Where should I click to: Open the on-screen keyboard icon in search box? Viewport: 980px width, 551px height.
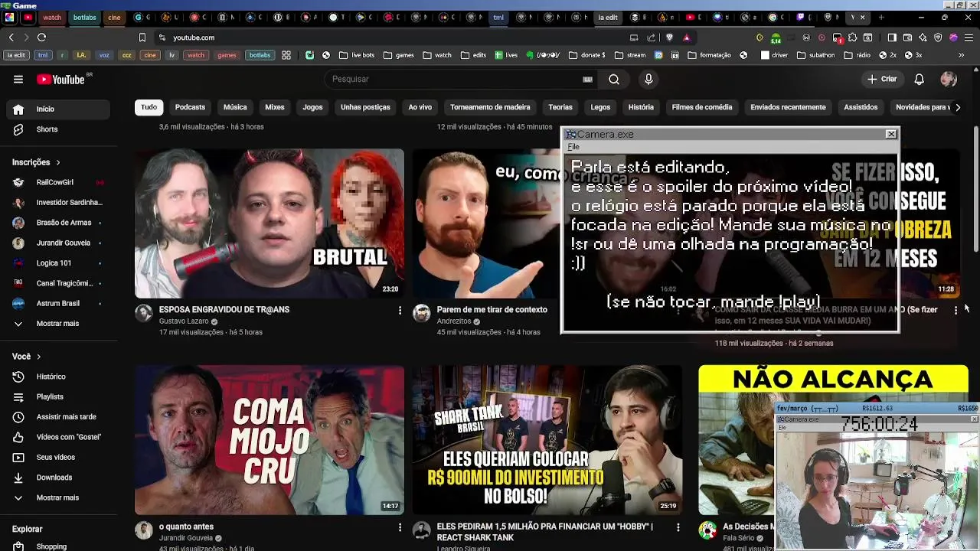[587, 79]
